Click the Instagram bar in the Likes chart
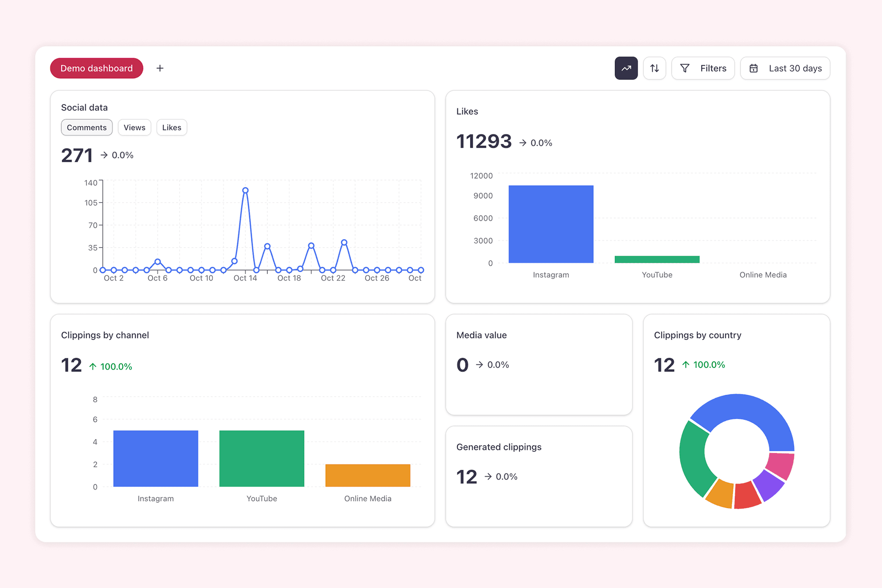882x588 pixels. 551,225
